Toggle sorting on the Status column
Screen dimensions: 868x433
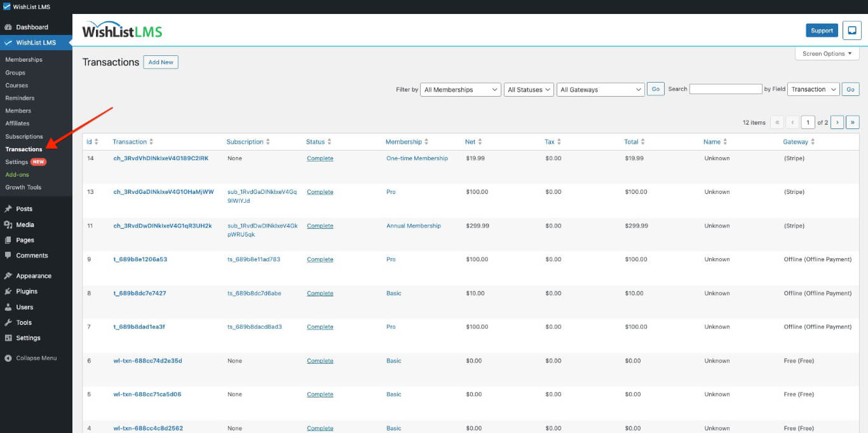click(328, 141)
